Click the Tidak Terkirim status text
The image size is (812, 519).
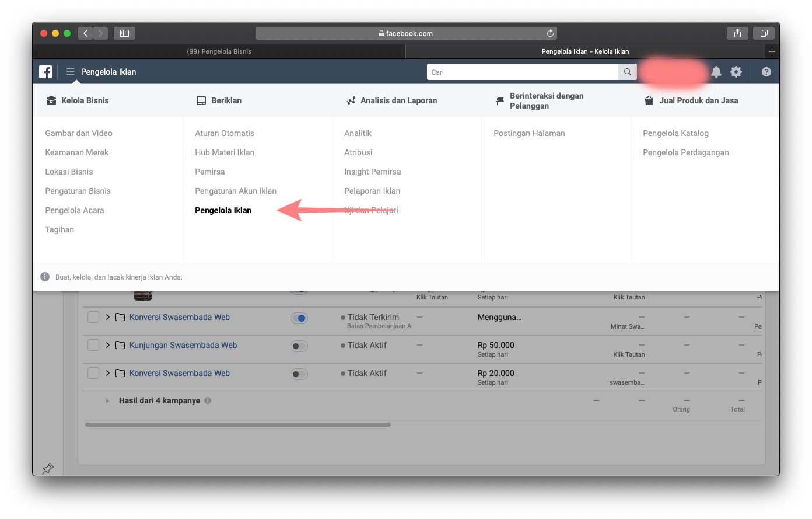(373, 317)
